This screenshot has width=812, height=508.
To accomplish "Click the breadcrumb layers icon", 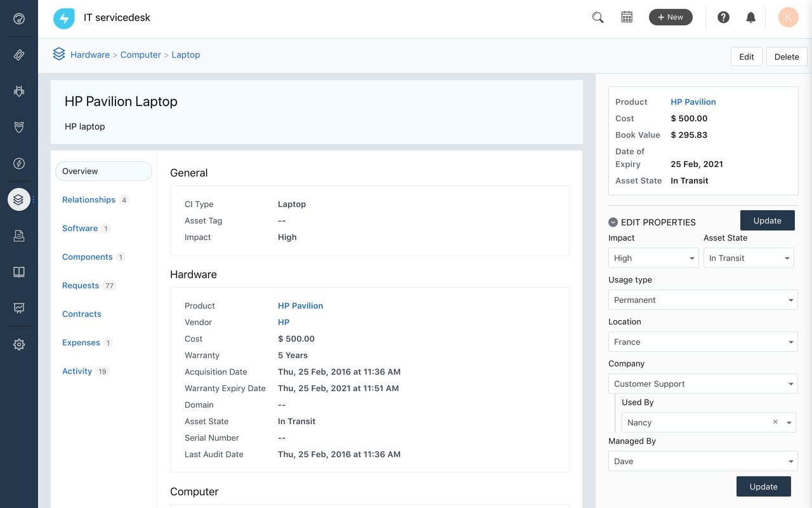I will 59,55.
